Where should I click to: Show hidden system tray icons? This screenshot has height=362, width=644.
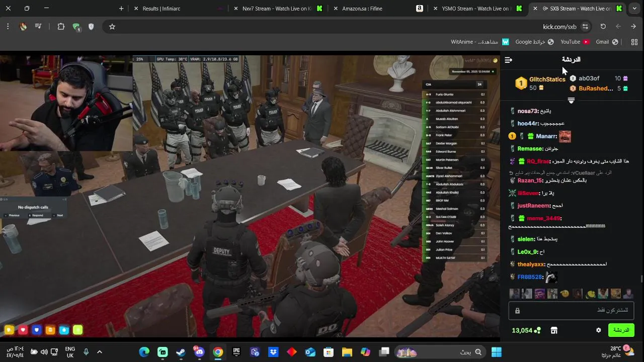[100, 352]
